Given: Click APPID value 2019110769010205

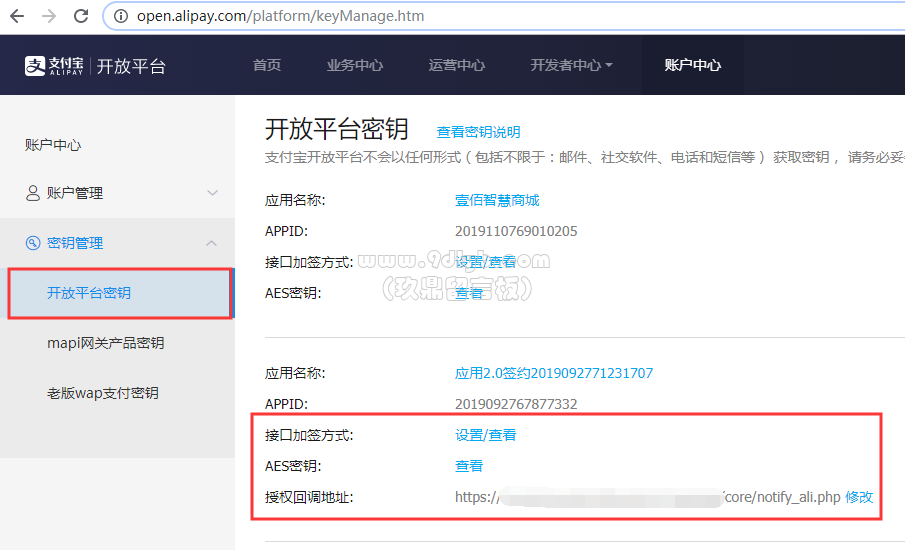Looking at the screenshot, I should pyautogui.click(x=516, y=231).
